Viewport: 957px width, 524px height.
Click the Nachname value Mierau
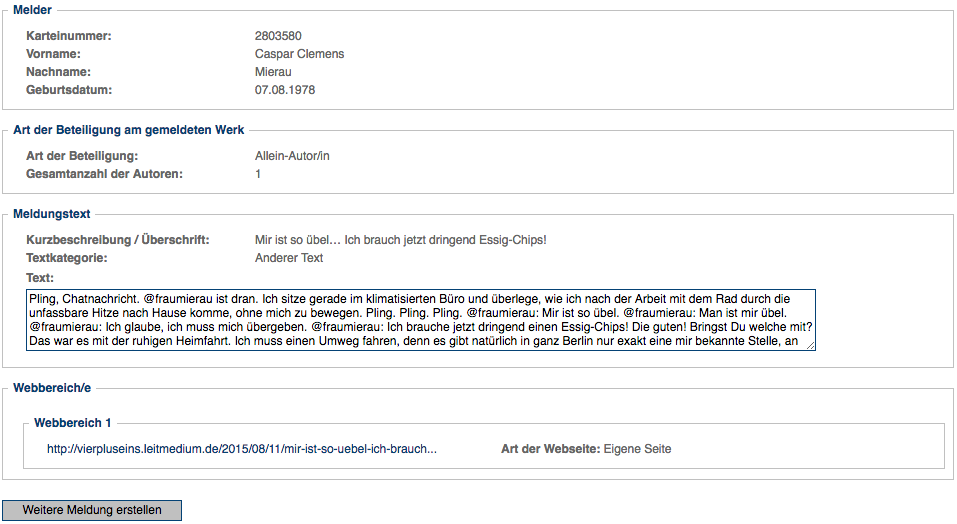click(273, 72)
